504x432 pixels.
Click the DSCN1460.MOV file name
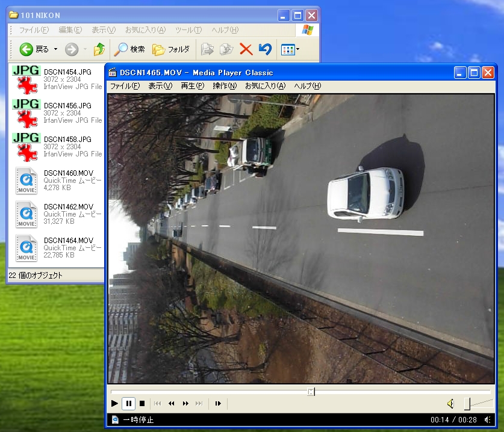coord(69,173)
